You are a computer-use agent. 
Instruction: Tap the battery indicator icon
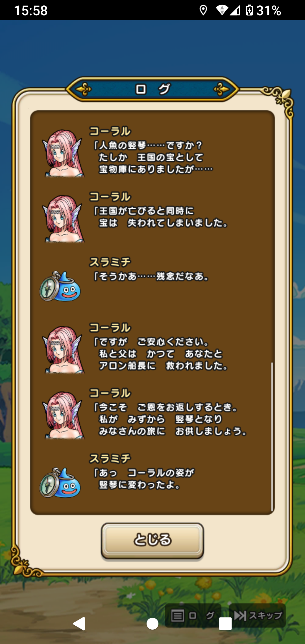coord(249,10)
